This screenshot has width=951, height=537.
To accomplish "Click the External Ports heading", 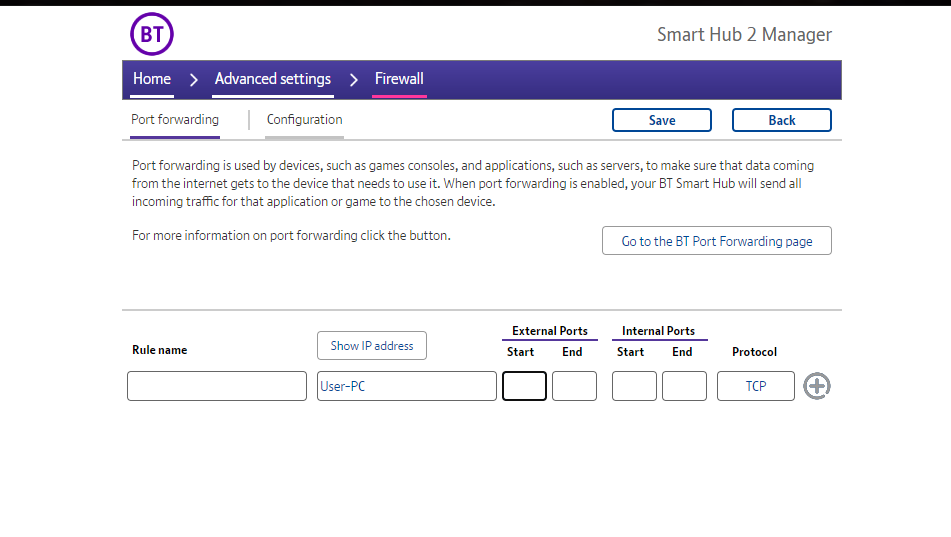I will 550,331.
